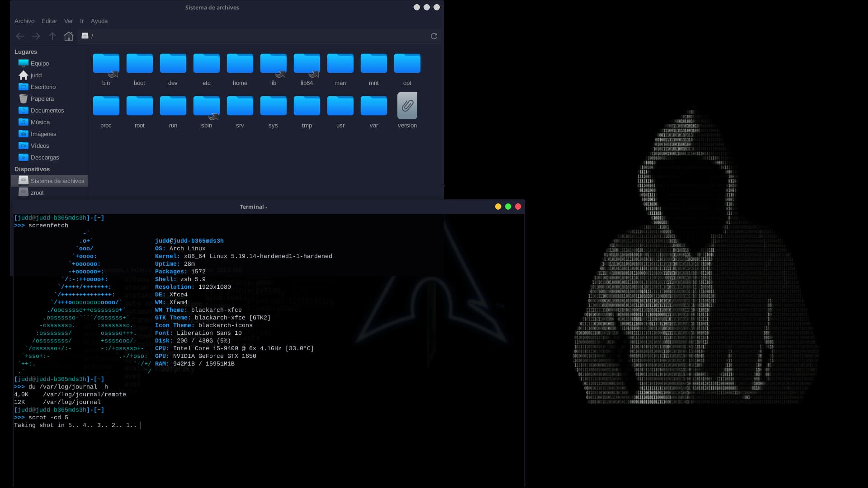868x488 pixels.
Task: Go back in file manager
Action: click(x=20, y=36)
